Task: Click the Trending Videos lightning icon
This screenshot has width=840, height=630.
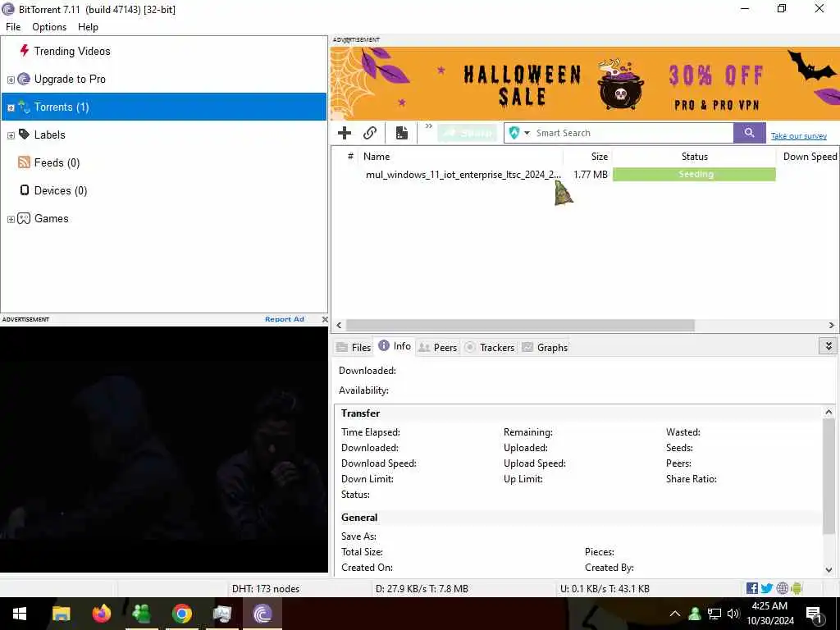Action: (24, 50)
